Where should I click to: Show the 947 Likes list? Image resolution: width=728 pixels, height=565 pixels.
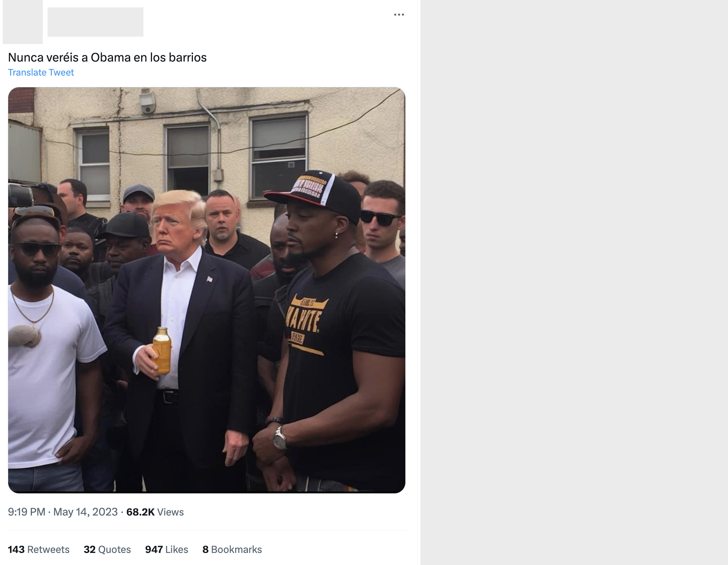pos(166,549)
